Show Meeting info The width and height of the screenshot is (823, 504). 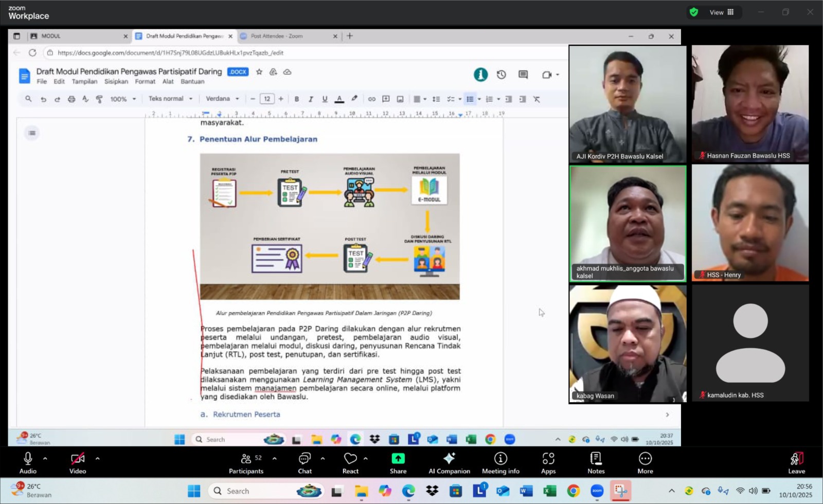(x=500, y=462)
